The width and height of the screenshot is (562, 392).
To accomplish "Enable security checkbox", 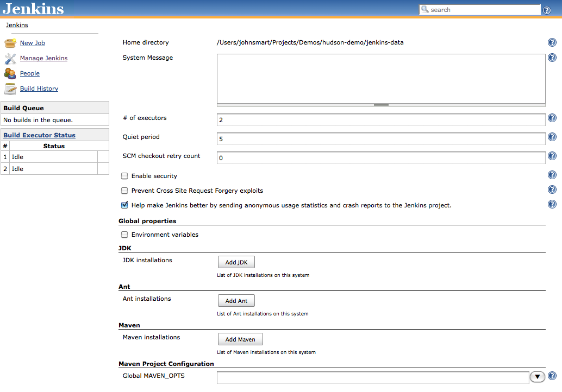I will 124,176.
